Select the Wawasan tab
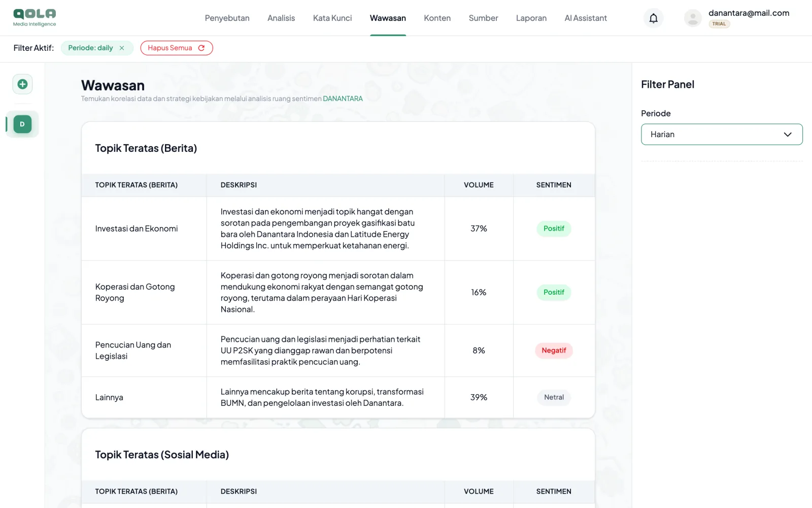The height and width of the screenshot is (508, 812). (388, 18)
